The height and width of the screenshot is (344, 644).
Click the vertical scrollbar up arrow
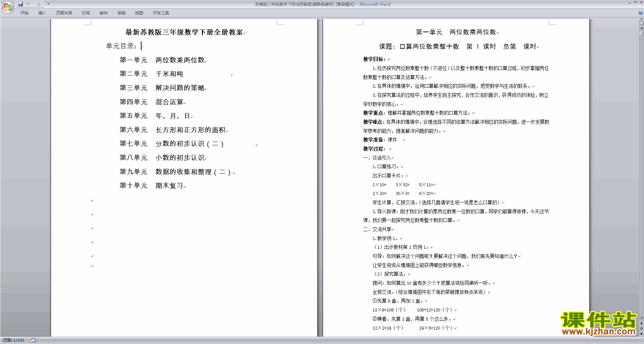click(x=641, y=28)
